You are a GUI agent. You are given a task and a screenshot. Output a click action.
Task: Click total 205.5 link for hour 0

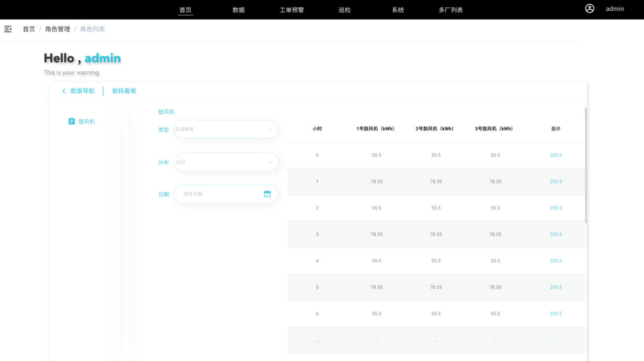coord(556,155)
